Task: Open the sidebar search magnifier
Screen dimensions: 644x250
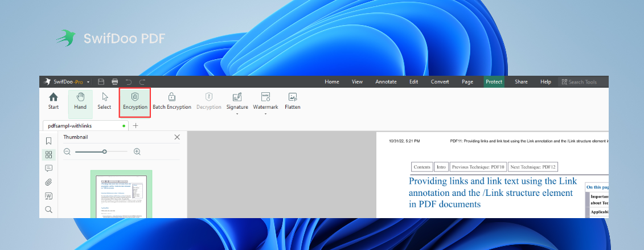Action: point(48,210)
